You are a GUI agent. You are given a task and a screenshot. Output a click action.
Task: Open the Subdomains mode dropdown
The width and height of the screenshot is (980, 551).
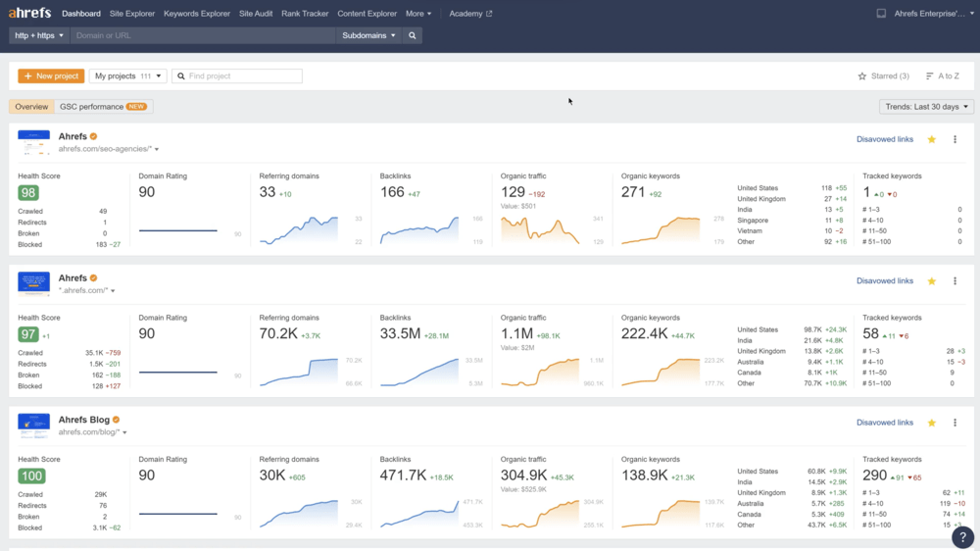click(x=368, y=35)
